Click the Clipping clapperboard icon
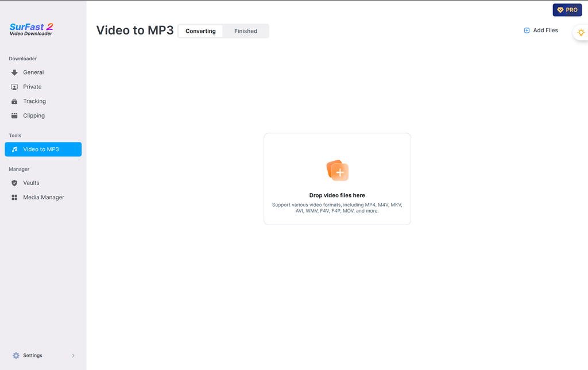Screen dimensions: 588x370 click(x=14, y=115)
